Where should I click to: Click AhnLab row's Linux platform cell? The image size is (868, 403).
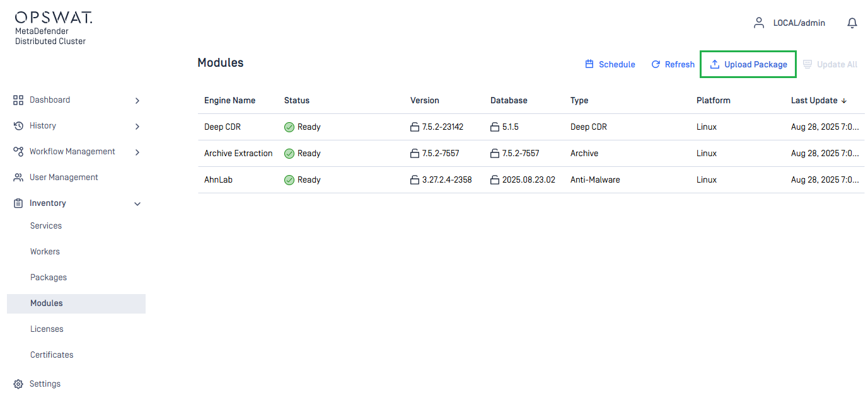707,180
